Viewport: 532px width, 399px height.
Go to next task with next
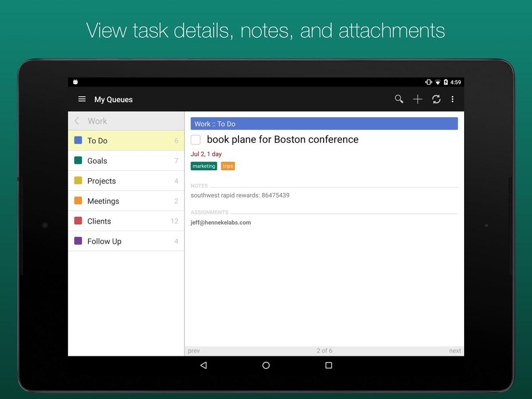tap(455, 351)
